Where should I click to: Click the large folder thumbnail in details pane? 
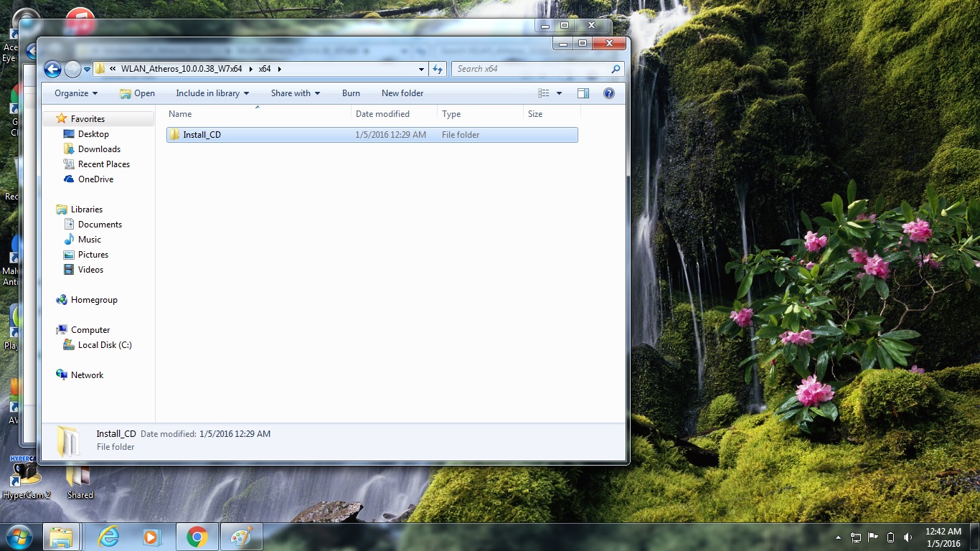coord(68,441)
